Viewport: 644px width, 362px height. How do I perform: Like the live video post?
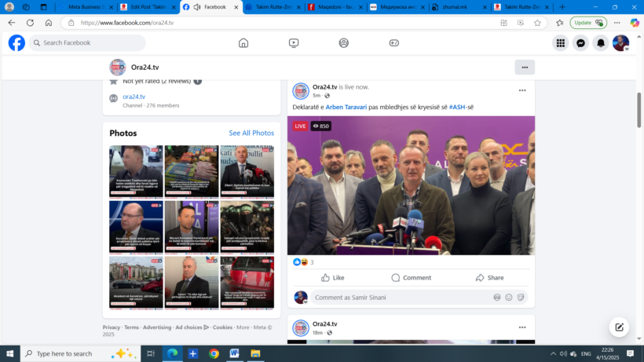click(x=333, y=278)
